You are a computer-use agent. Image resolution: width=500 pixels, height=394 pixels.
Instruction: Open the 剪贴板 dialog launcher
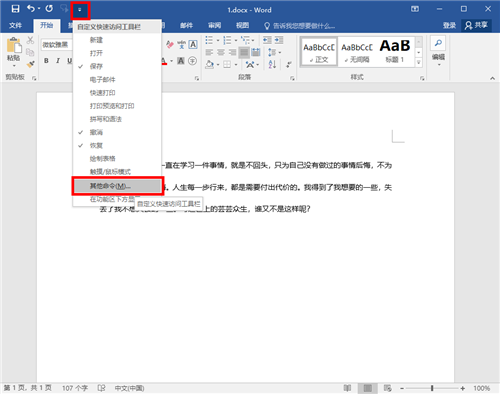click(34, 78)
